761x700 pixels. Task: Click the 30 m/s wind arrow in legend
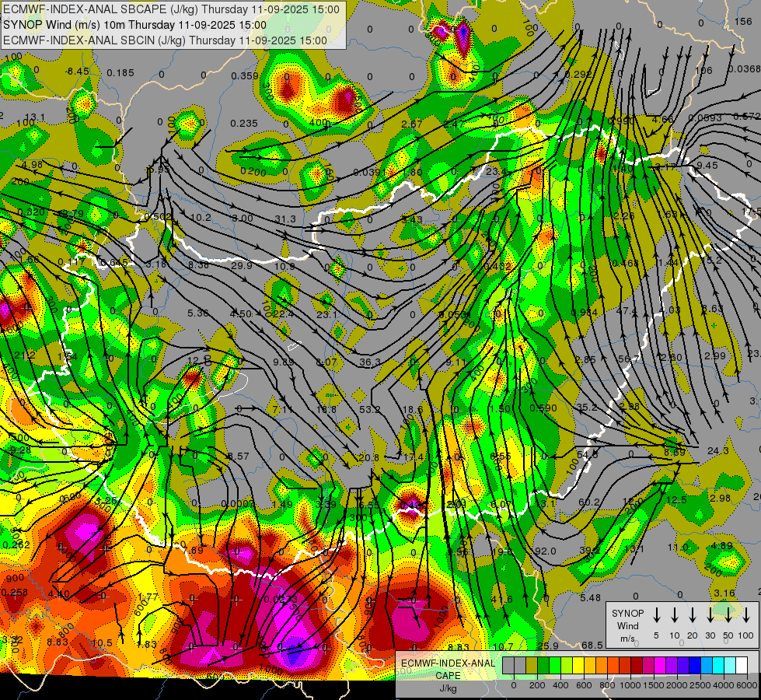[x=710, y=614]
